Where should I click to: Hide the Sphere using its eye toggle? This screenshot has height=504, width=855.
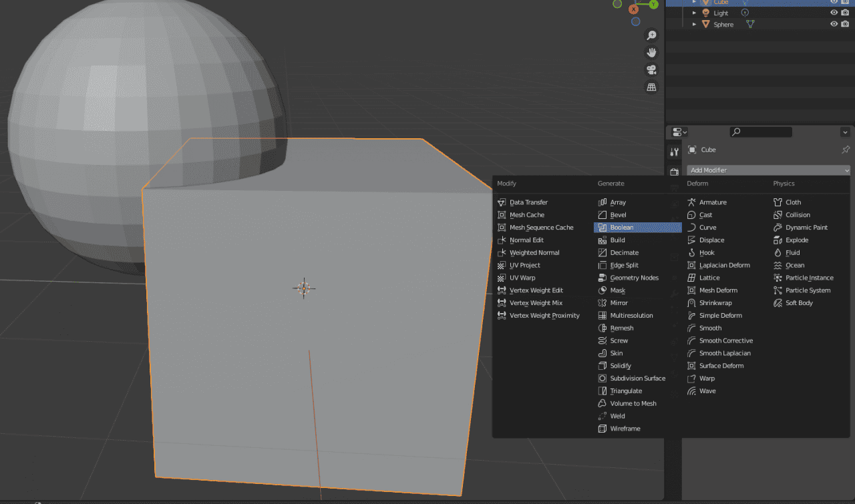[x=834, y=24]
